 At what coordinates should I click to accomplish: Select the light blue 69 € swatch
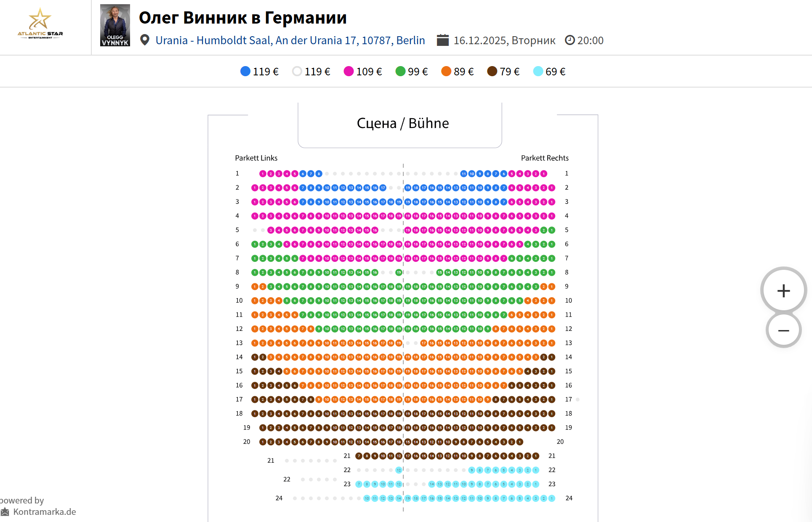pos(538,72)
